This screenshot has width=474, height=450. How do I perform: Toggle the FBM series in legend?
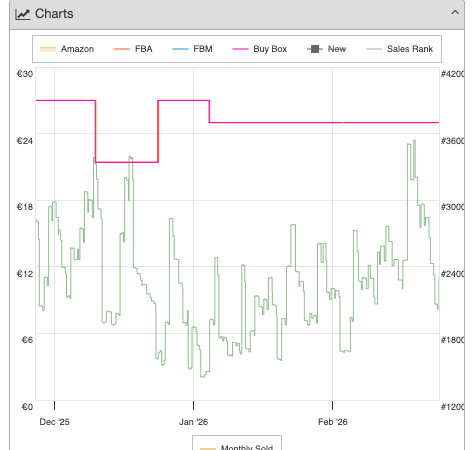pos(192,49)
